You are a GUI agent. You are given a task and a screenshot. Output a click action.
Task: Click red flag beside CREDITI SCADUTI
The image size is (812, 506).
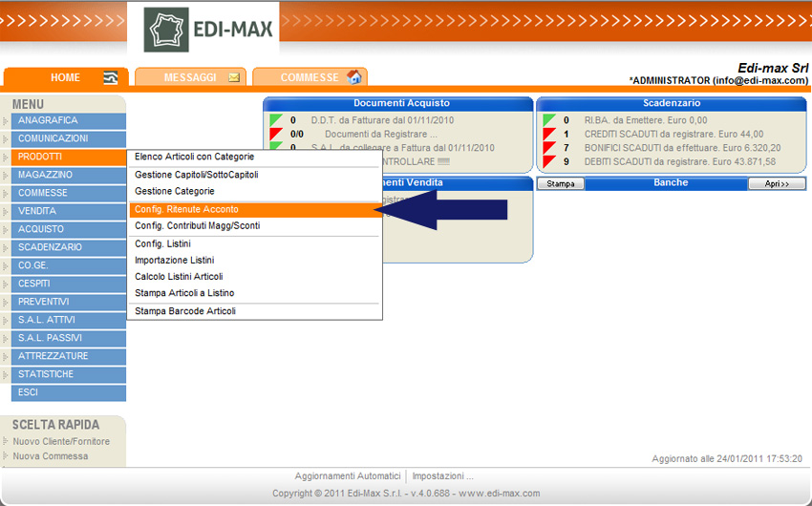[x=549, y=135]
